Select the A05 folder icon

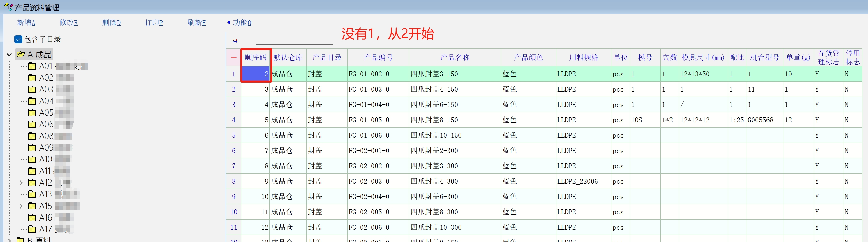point(32,113)
